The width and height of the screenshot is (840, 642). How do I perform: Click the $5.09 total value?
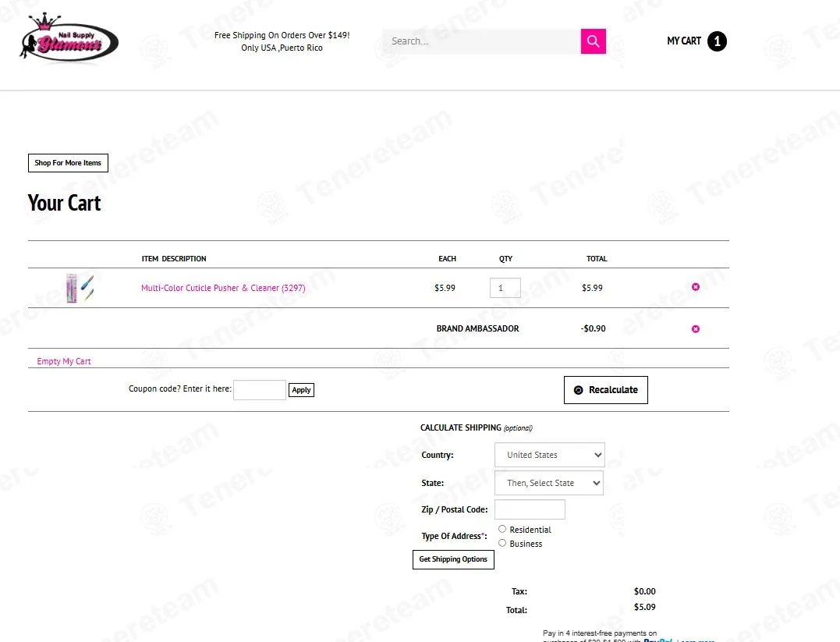644,607
